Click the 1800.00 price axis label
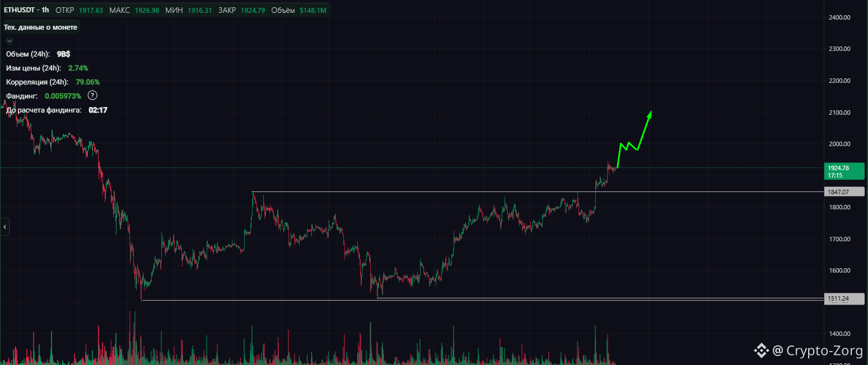 click(839, 207)
